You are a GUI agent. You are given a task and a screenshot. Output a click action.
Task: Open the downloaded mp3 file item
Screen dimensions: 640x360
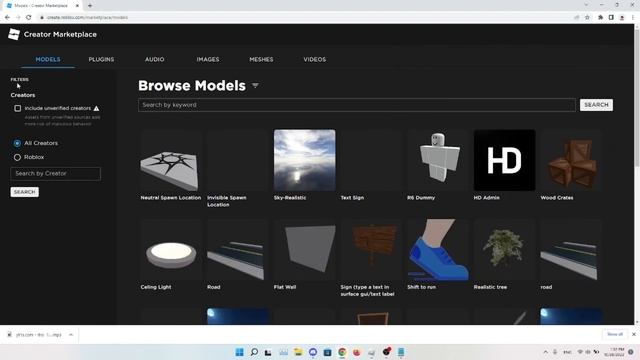(x=36, y=335)
